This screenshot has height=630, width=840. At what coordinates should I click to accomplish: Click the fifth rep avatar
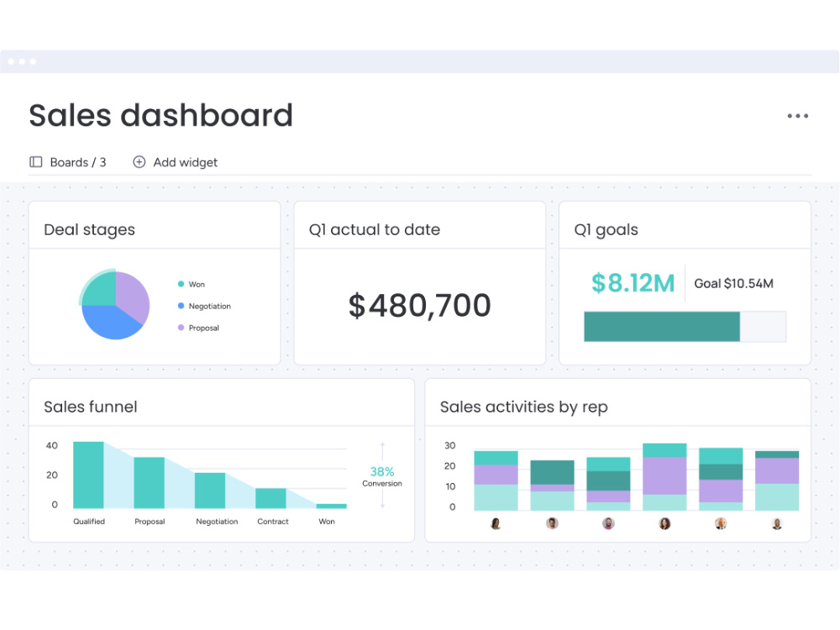tap(721, 523)
